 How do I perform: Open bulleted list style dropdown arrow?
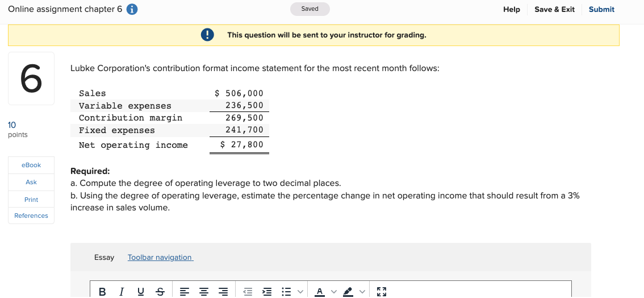300,292
